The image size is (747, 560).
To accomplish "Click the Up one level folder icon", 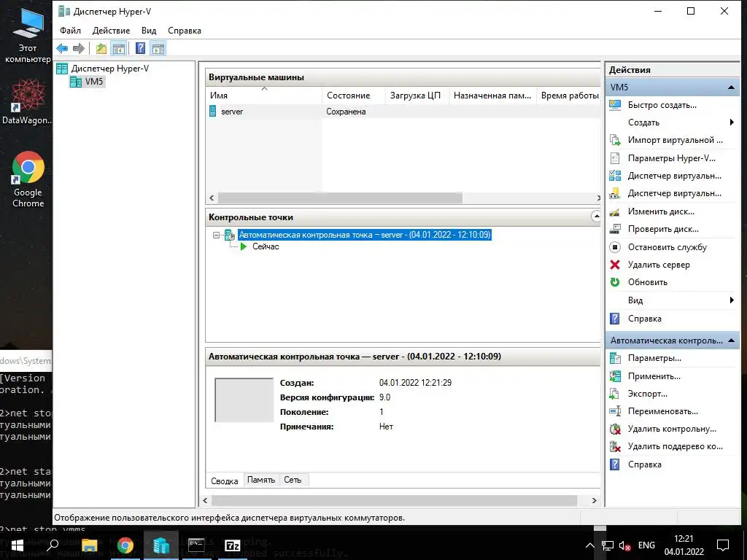I will click(x=101, y=48).
